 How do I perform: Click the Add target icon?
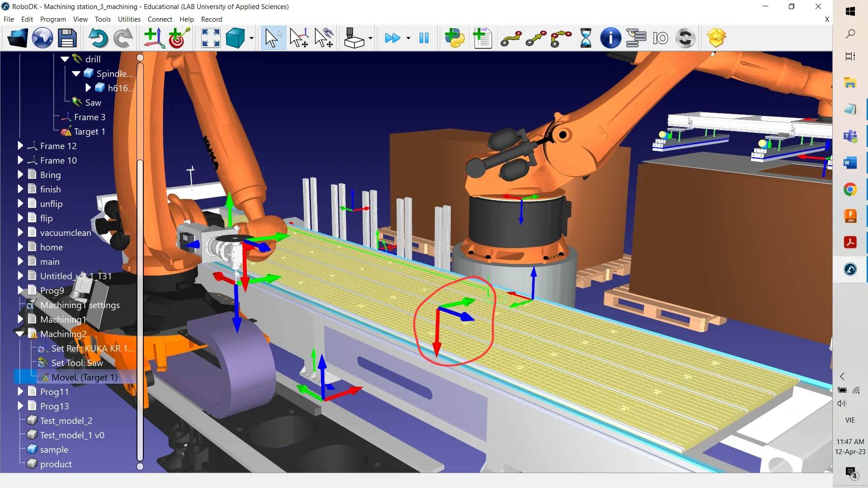coord(179,38)
